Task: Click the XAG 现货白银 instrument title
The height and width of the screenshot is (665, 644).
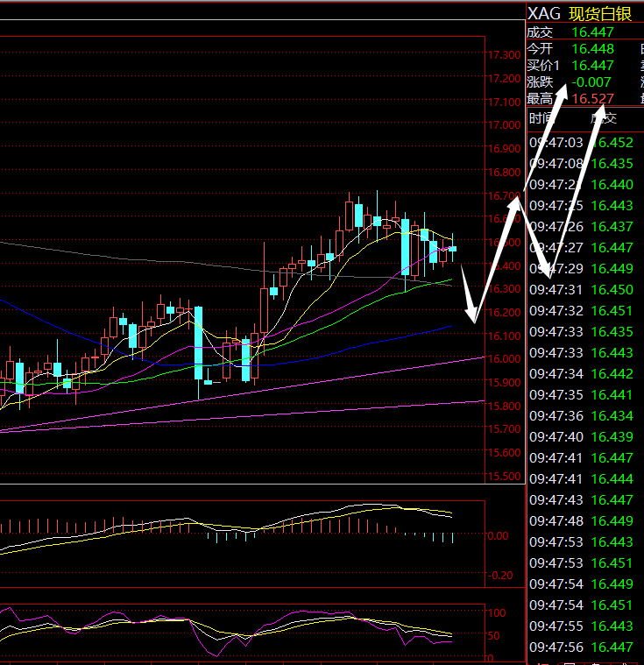Action: coord(579,13)
